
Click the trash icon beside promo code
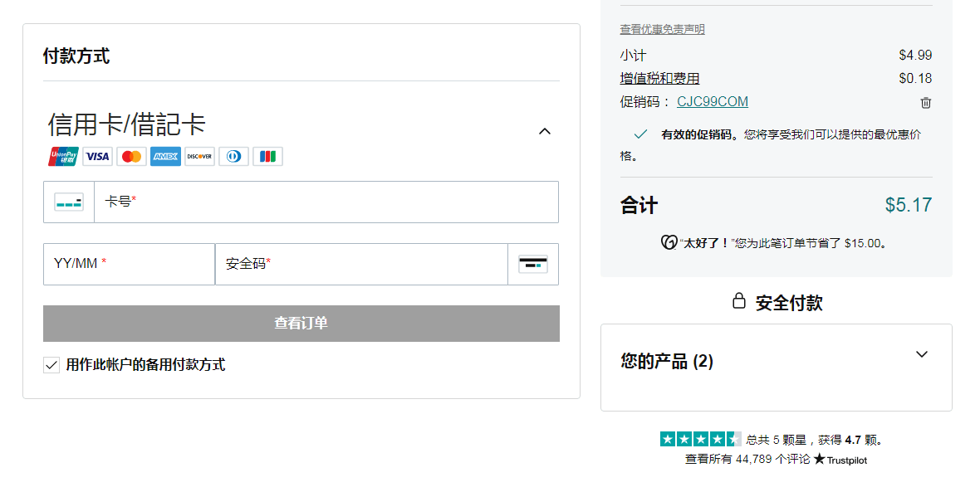click(926, 102)
